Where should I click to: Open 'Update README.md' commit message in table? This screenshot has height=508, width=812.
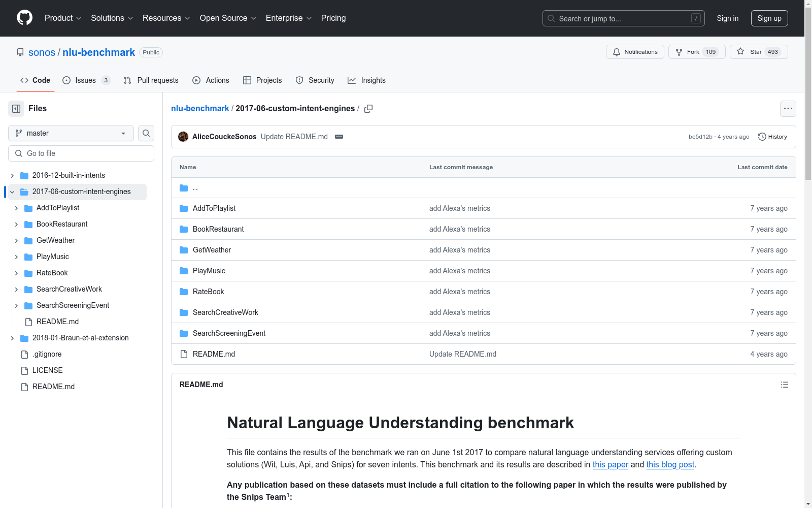pos(463,354)
